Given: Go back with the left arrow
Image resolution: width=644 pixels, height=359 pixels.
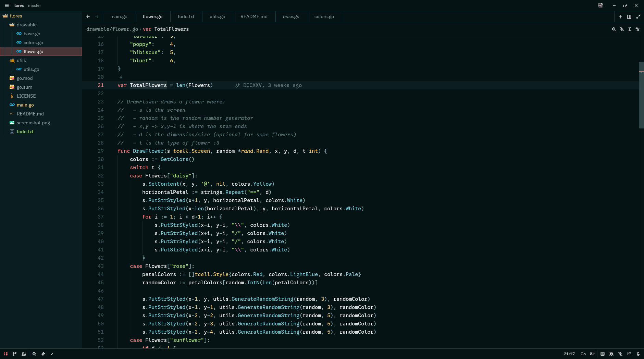Looking at the screenshot, I should pos(88,17).
